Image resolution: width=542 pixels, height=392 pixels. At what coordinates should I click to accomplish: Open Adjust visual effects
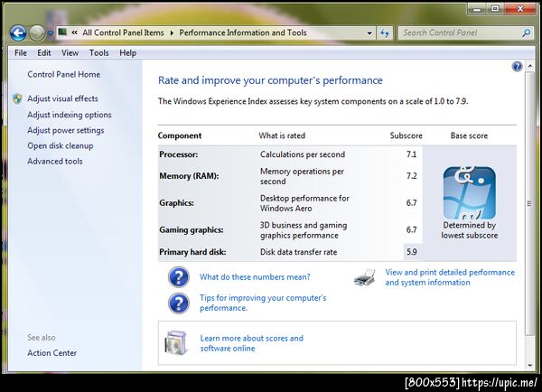point(62,98)
